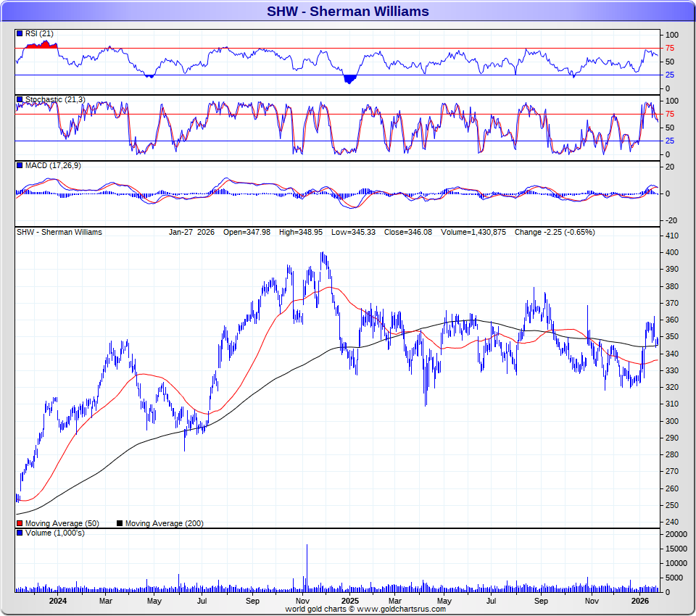Image resolution: width=696 pixels, height=616 pixels.
Task: Click the SHW - Sherman Williams title bar
Action: 348,11
